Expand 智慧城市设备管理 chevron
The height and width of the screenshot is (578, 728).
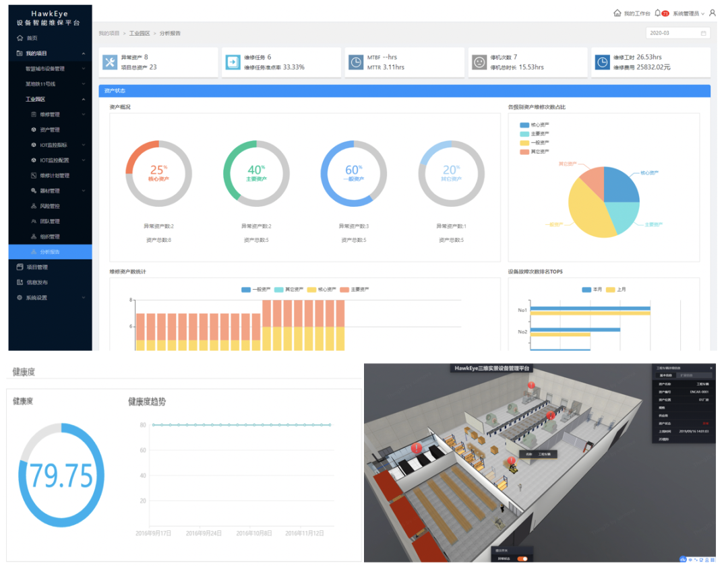pyautogui.click(x=84, y=69)
